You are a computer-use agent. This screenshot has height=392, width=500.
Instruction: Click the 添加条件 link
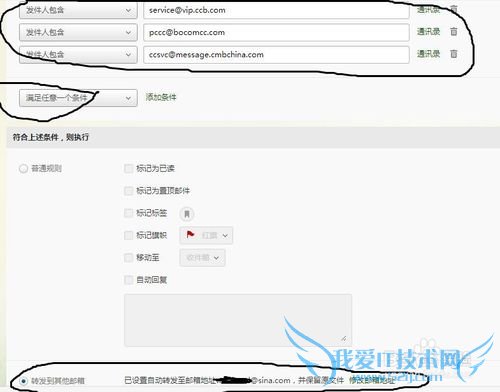(x=161, y=97)
